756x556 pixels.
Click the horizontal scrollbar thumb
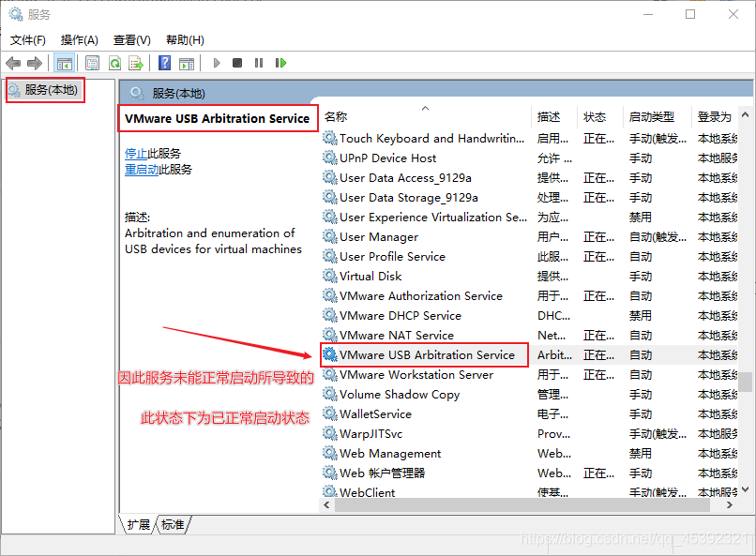(x=522, y=505)
